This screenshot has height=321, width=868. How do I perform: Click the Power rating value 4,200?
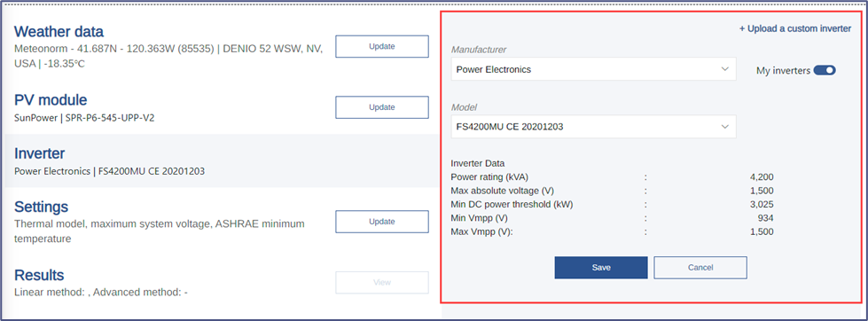[x=762, y=177]
